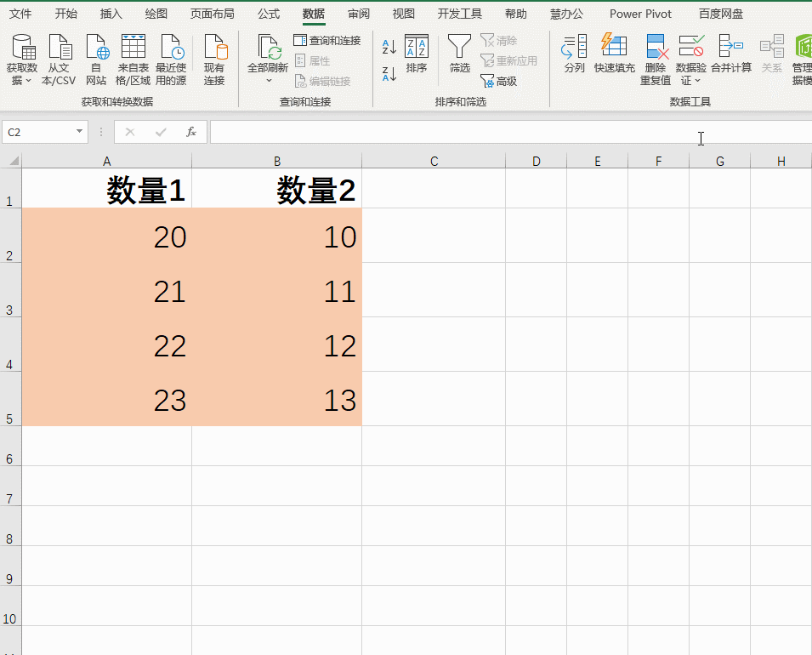Screen dimensions: 812x655
Task: Sort descending with the Z-A icon
Action: 389,73
